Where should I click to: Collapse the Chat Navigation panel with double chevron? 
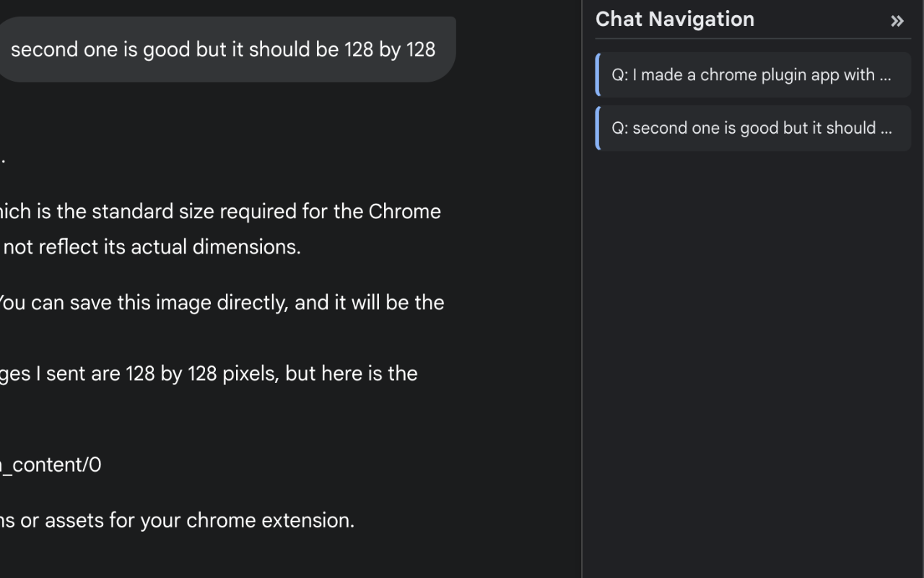[897, 21]
